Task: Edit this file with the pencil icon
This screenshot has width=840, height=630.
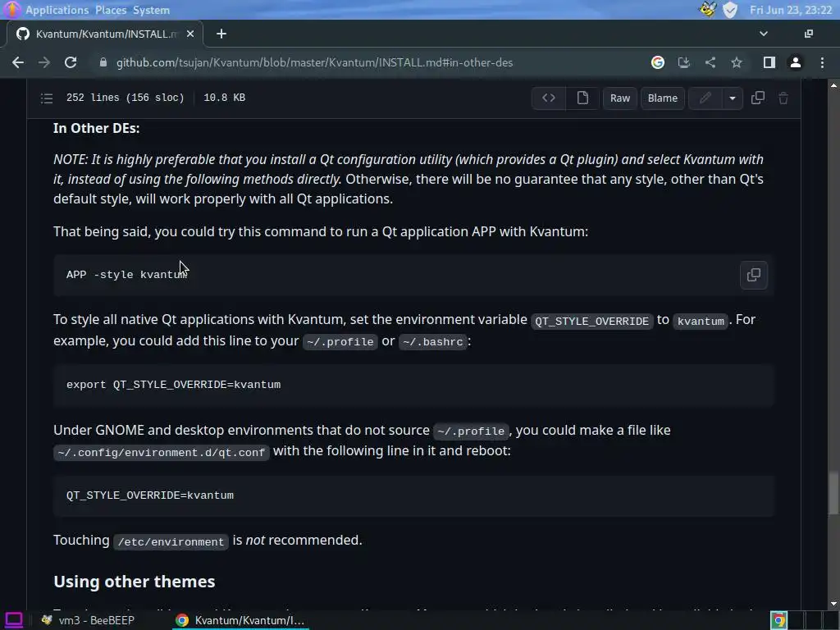Action: click(x=705, y=98)
